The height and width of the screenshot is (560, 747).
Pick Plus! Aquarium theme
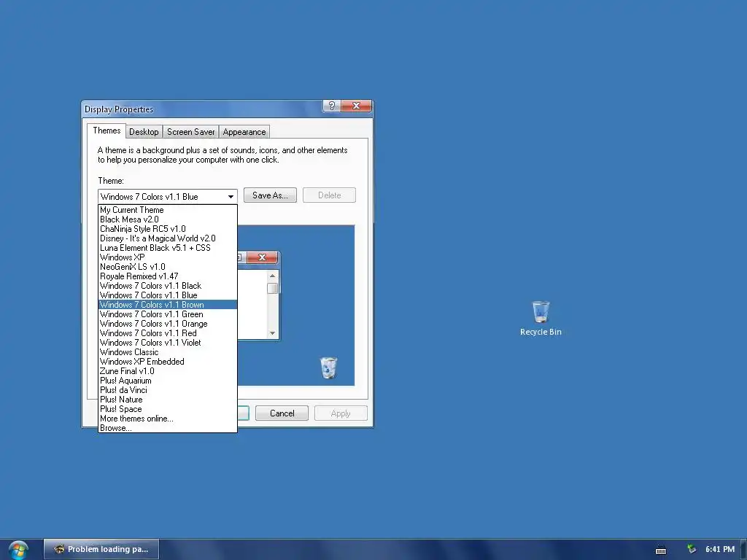(x=168, y=381)
